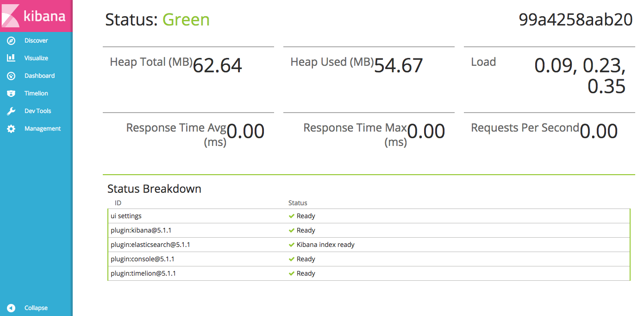Click the Dev Tools wrench icon
This screenshot has height=316, width=644.
coord(11,111)
